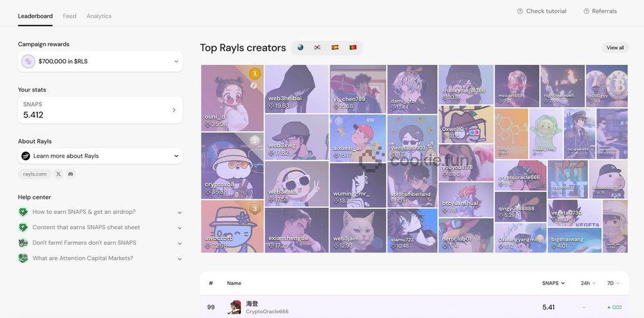Select the globe language filter icon
Image resolution: width=644 pixels, height=318 pixels.
[x=300, y=47]
